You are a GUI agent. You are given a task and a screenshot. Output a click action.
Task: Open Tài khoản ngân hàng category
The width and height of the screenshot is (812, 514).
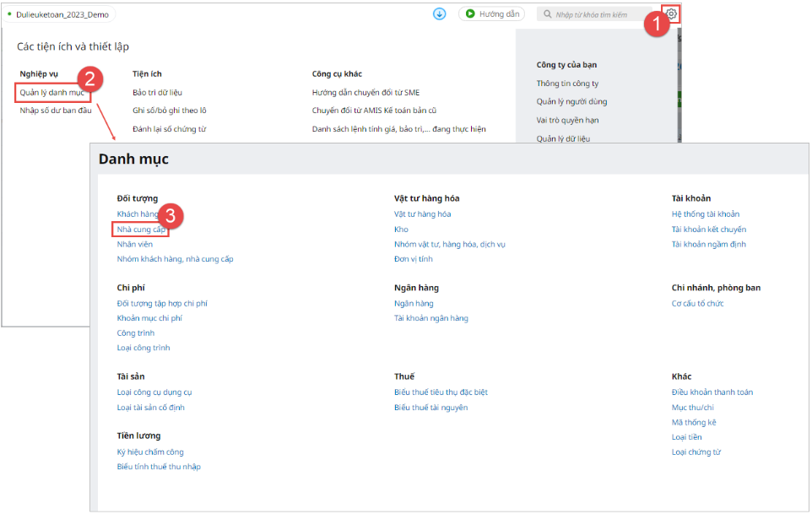pyautogui.click(x=430, y=318)
